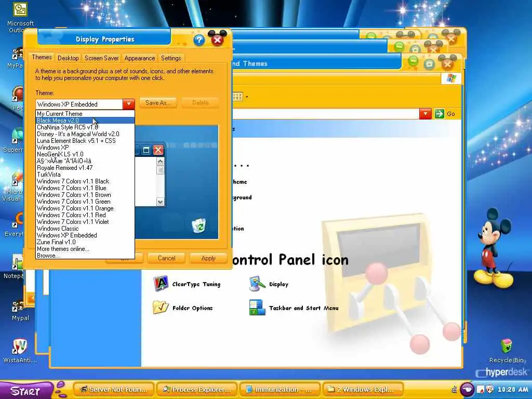
Task: Click the Start button
Action: tap(26, 391)
